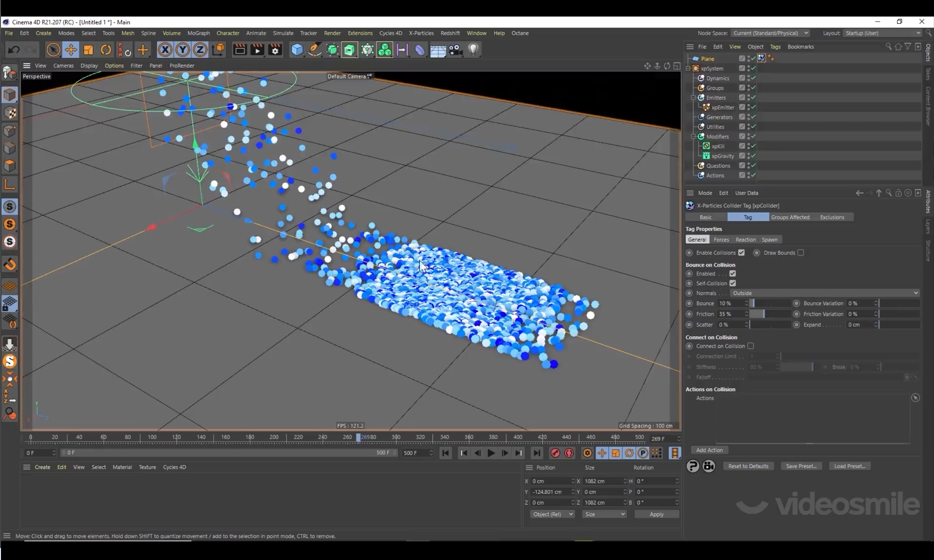Toggle the Self-Collision checkbox
Viewport: 934px width, 560px height.
pos(733,283)
